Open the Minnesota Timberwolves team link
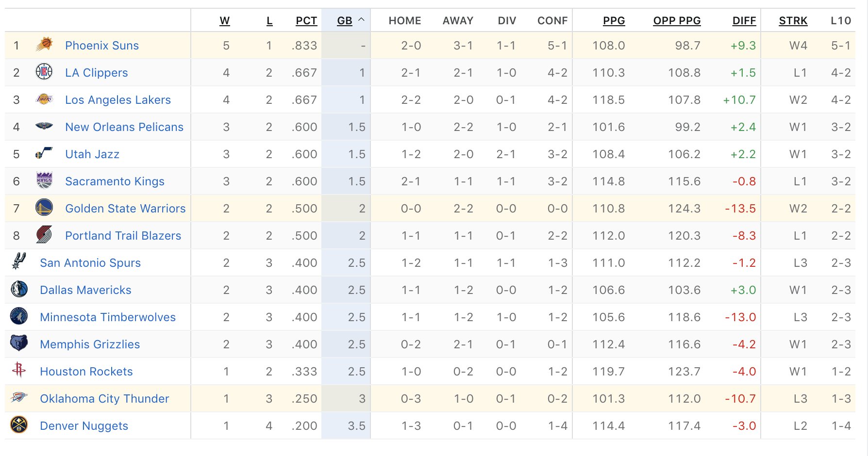Viewport: 868px width, 456px height. (x=108, y=317)
